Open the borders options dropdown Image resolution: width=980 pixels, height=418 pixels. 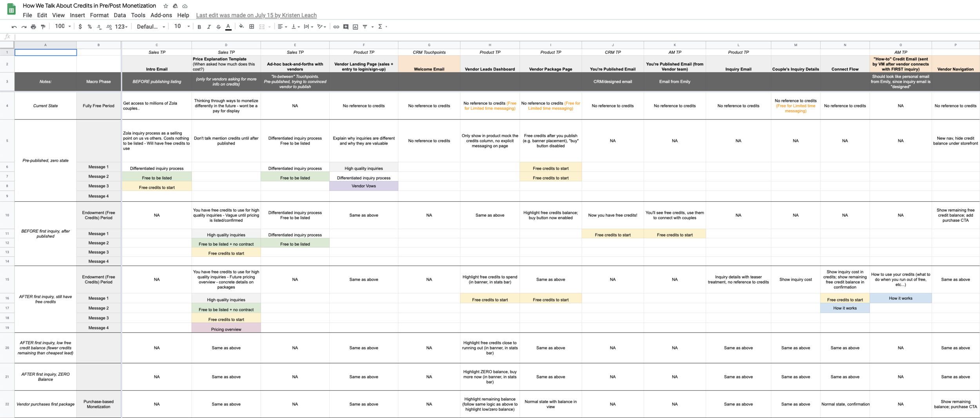[x=251, y=27]
